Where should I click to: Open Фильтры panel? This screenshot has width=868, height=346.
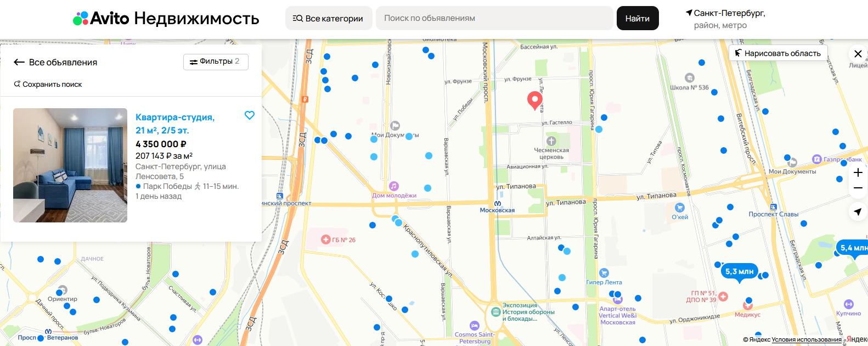click(x=216, y=62)
